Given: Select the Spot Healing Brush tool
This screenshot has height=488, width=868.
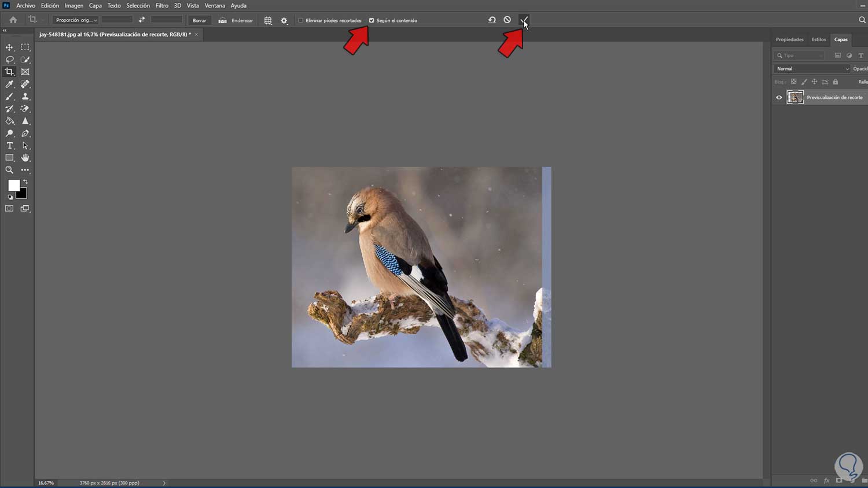Looking at the screenshot, I should tap(25, 84).
